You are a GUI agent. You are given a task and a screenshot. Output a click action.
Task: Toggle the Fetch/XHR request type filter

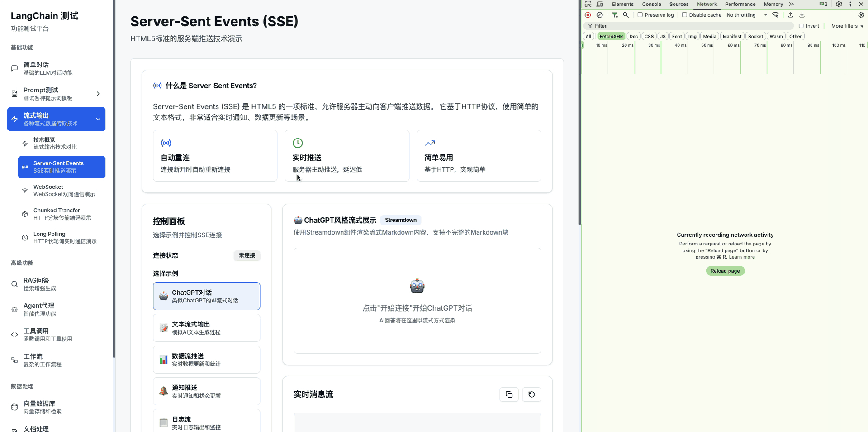click(x=611, y=36)
